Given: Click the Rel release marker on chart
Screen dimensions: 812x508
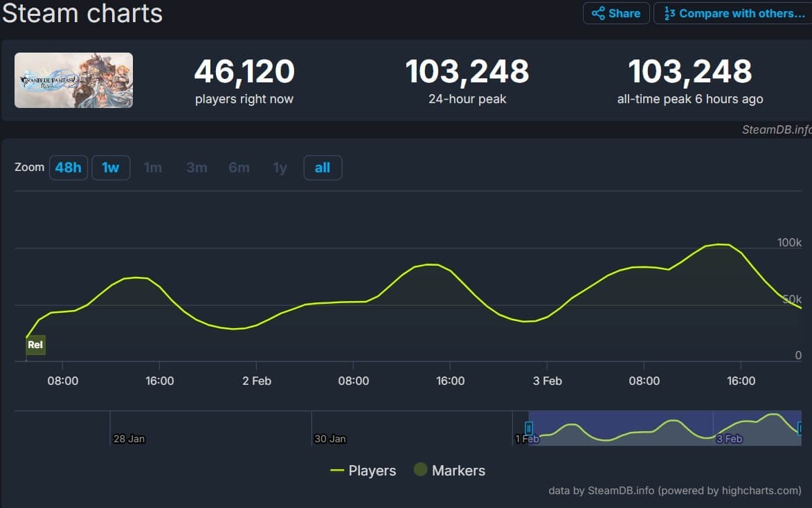Looking at the screenshot, I should click(35, 345).
